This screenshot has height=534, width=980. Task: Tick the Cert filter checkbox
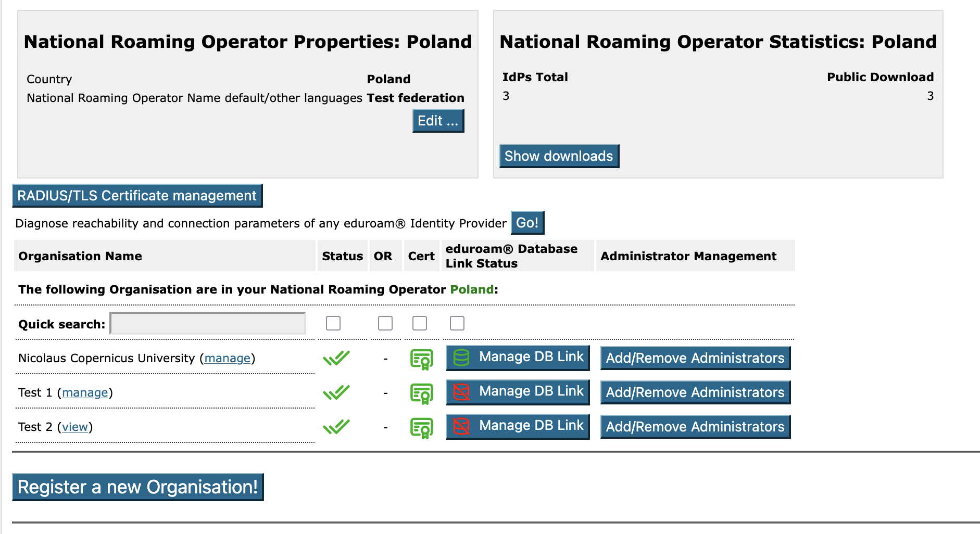420,323
